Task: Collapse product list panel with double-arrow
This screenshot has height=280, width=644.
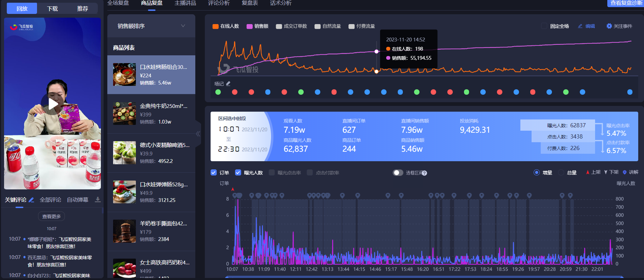Action: 198,134
